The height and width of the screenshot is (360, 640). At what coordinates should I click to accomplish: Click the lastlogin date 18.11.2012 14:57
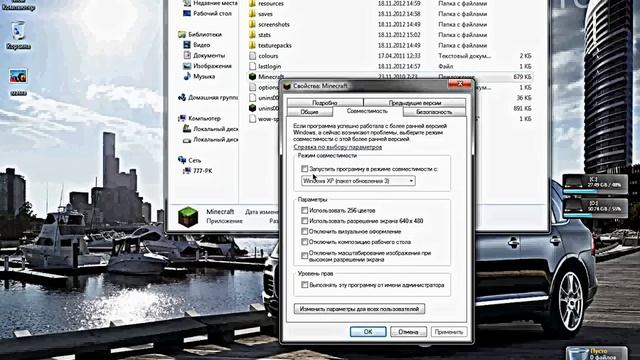(x=399, y=66)
